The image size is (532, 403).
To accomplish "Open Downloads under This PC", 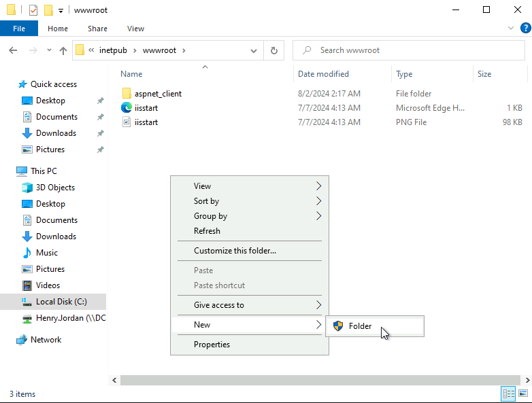I will 56,236.
